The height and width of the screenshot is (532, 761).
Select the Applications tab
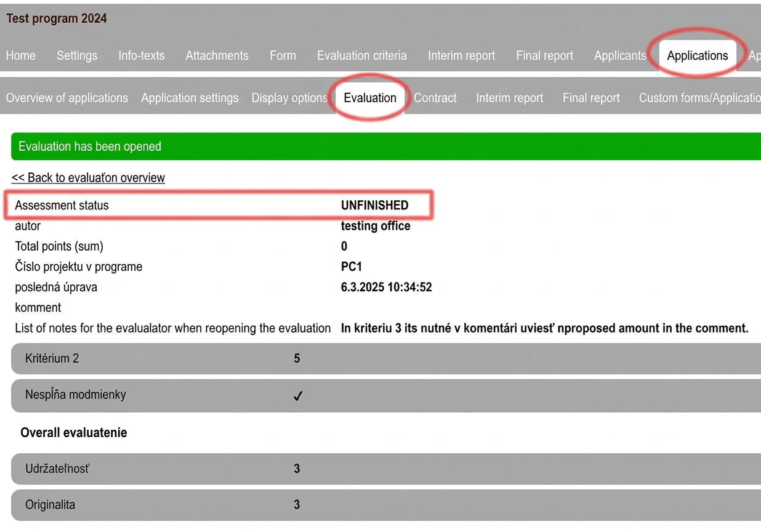[x=698, y=55]
